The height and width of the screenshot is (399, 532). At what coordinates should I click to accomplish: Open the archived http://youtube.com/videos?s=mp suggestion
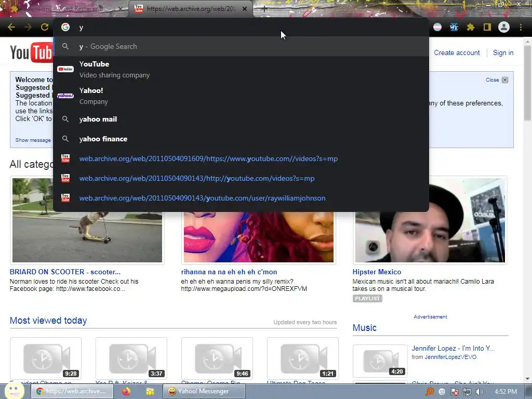[241, 178]
